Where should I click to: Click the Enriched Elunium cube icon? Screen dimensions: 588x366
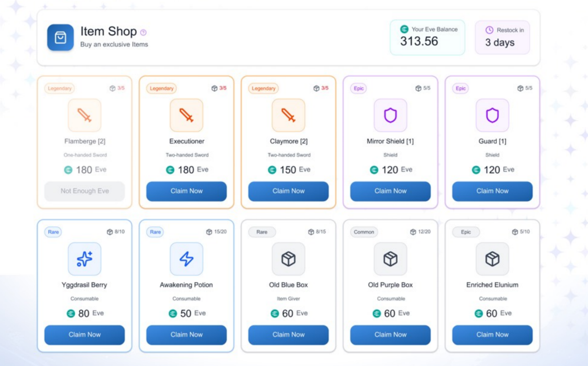492,259
